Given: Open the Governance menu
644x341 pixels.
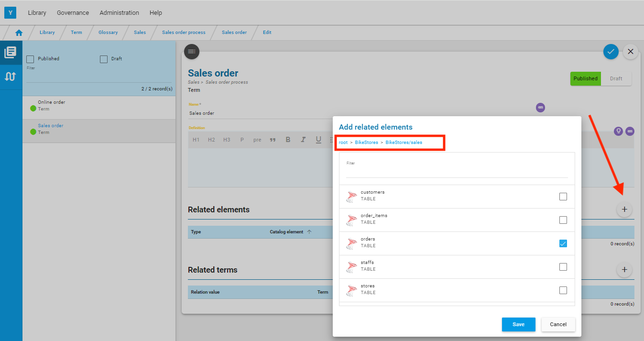Looking at the screenshot, I should [73, 13].
